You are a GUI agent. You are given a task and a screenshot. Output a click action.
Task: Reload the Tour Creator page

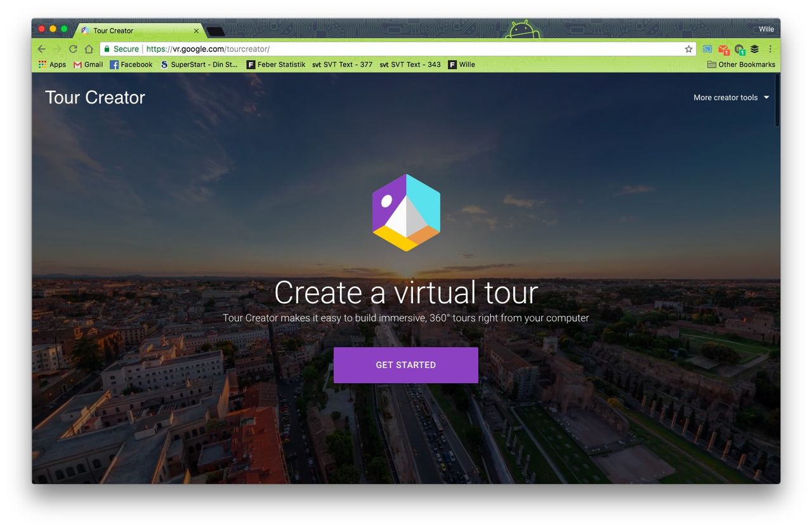point(73,49)
